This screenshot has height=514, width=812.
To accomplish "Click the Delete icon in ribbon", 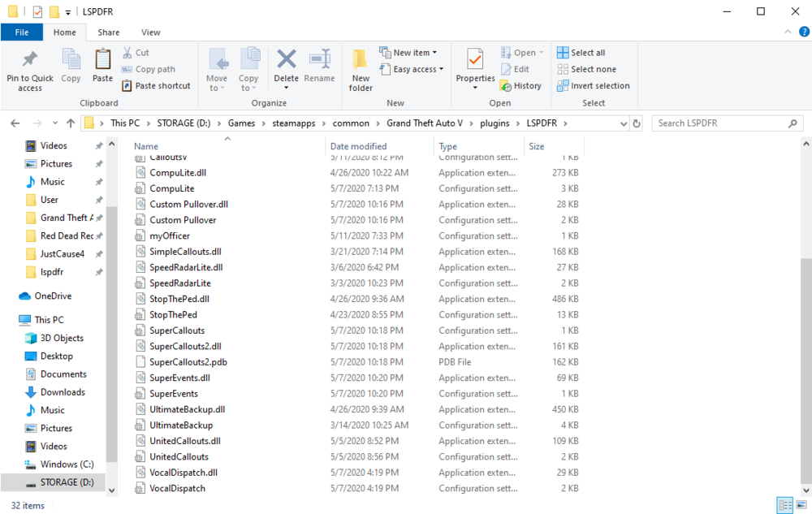I will (x=286, y=59).
